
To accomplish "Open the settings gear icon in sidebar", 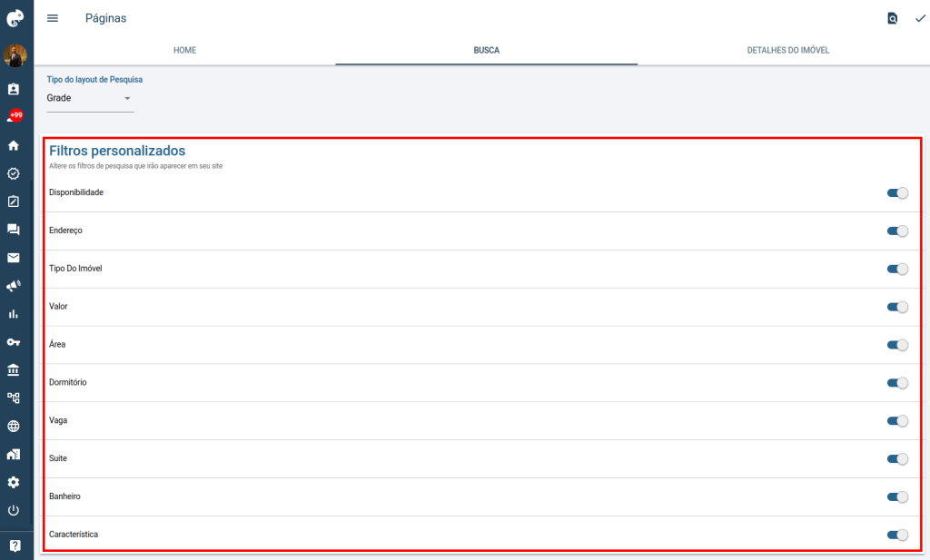I will pyautogui.click(x=14, y=482).
